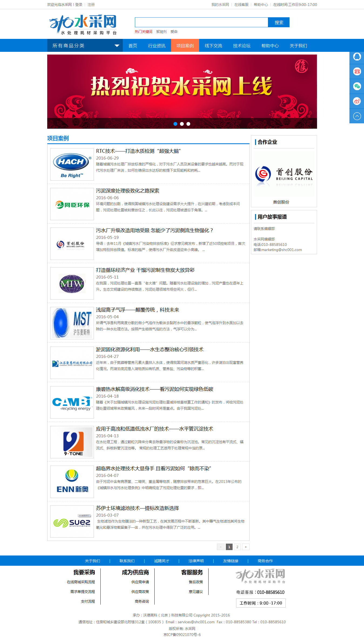Screen dimensions: 364x637
Task: Open 线下交流 nav tab
Action: [213, 46]
